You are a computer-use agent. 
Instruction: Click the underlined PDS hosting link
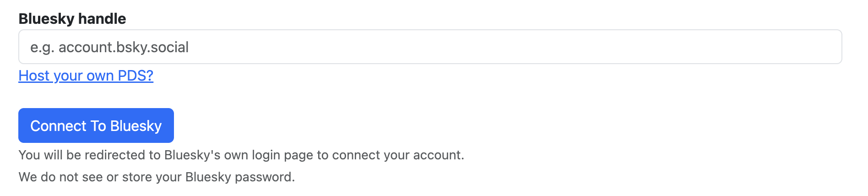[86, 76]
